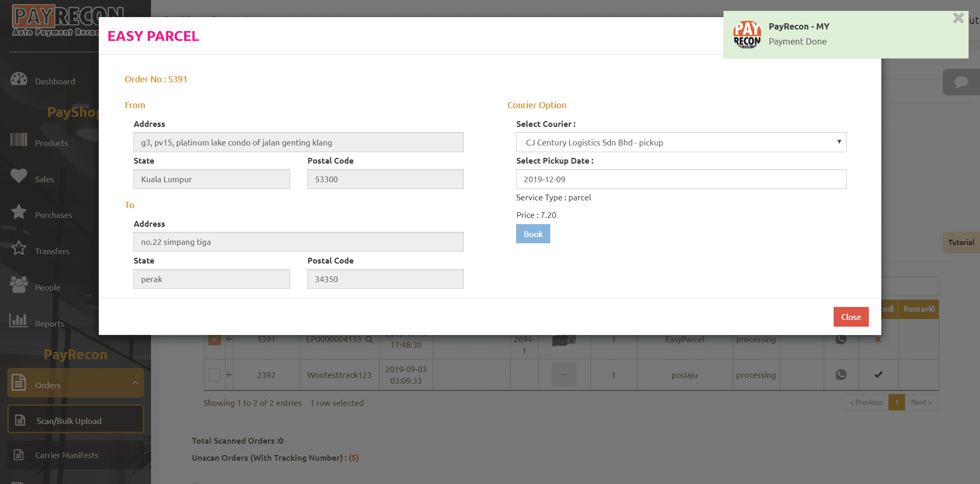The width and height of the screenshot is (980, 484).
Task: Open Scan/Bulk Upload in the sidebar
Action: [x=76, y=419]
